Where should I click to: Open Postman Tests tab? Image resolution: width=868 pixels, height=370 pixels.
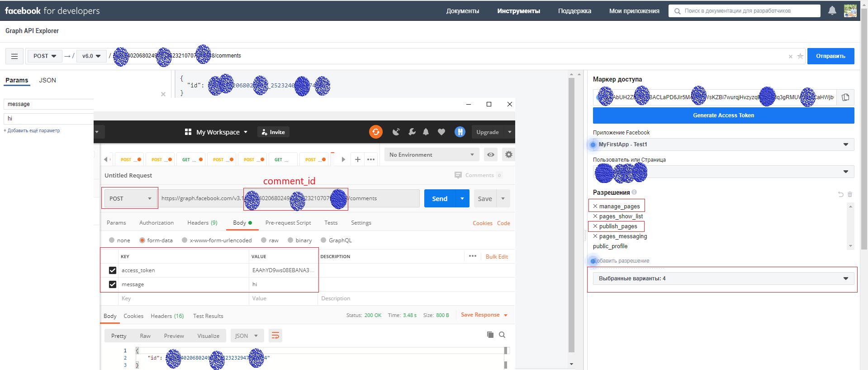[331, 223]
